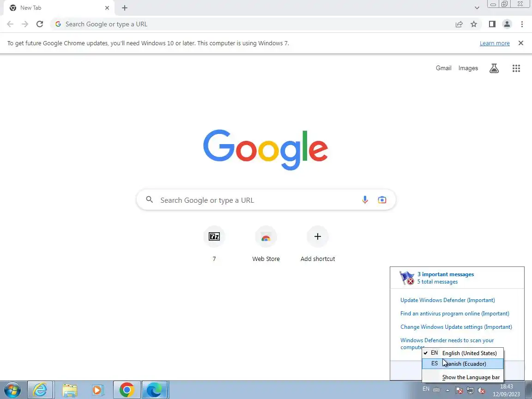Open the Chrome profile avatar

coord(507,24)
